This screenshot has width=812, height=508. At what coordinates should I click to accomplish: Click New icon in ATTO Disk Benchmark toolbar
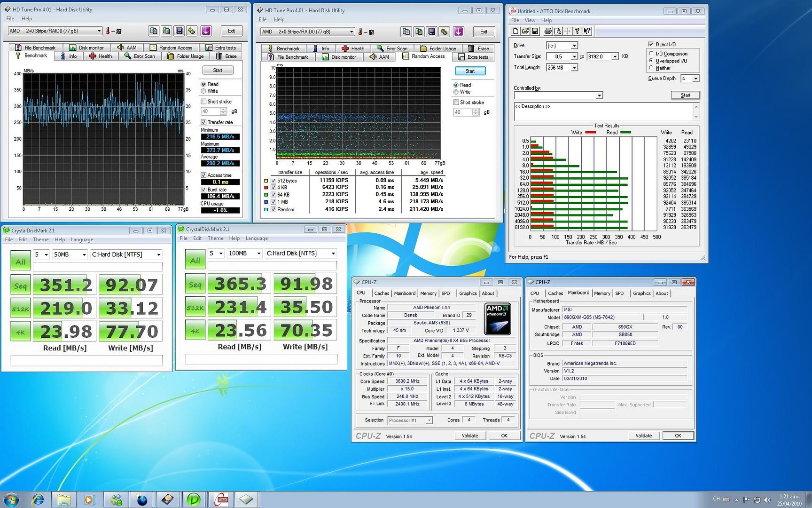[515, 31]
